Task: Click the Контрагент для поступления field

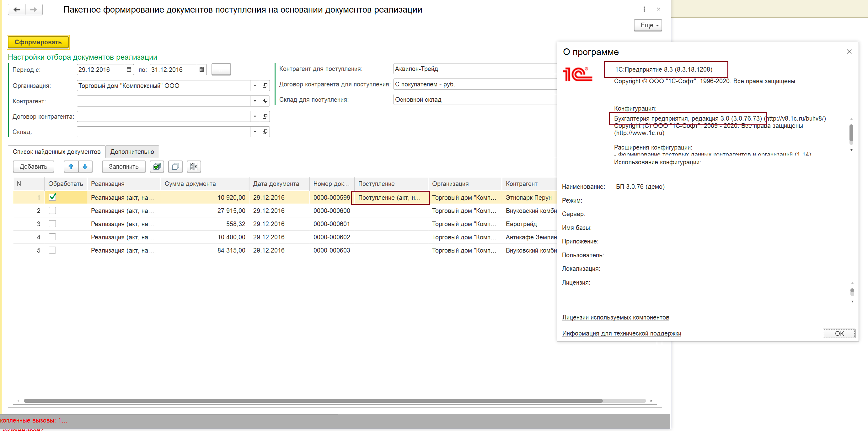Action: (x=475, y=69)
